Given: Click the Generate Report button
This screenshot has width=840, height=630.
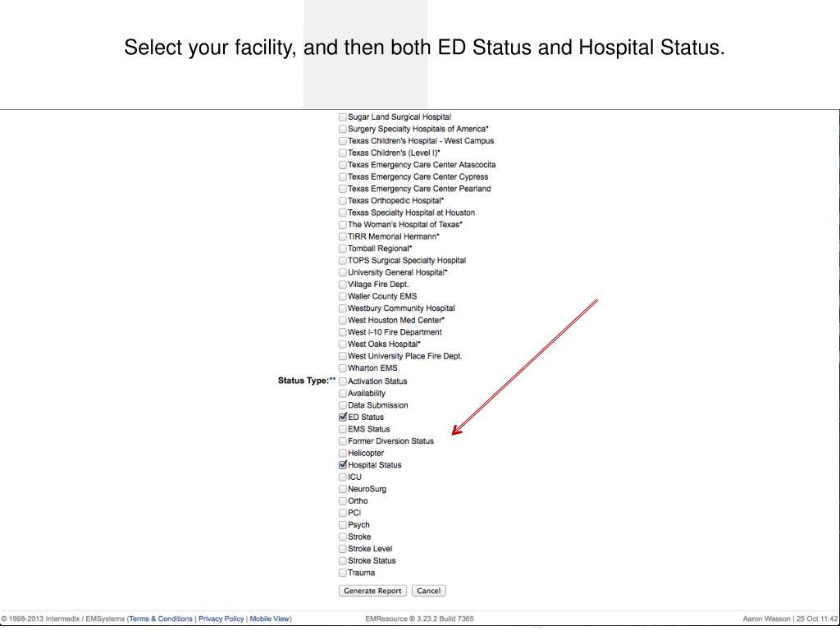Looking at the screenshot, I should click(373, 591).
